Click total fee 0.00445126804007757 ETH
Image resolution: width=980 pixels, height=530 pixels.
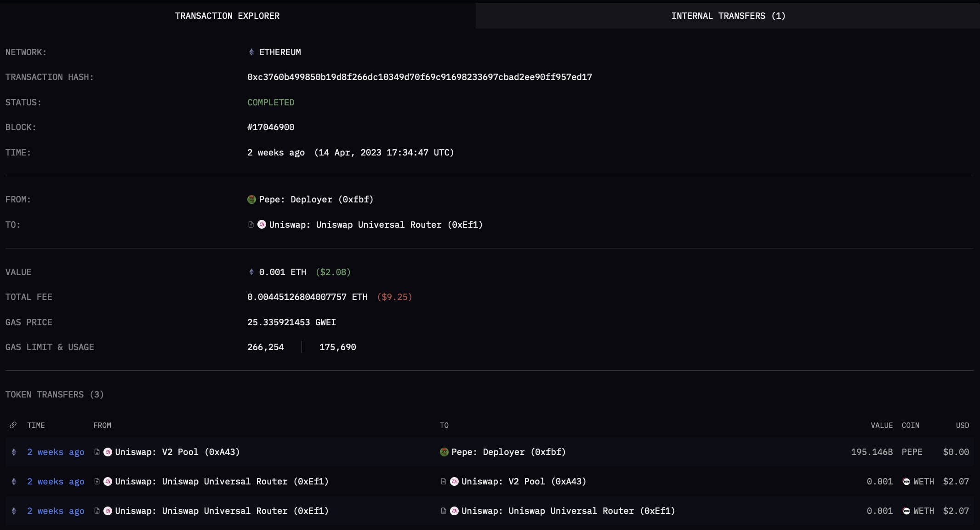tap(308, 297)
